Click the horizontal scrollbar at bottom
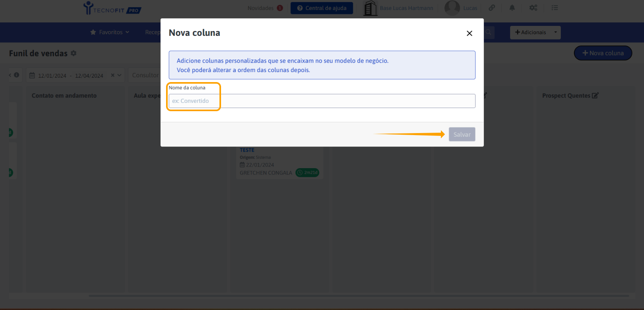The width and height of the screenshot is (644, 310). click(x=358, y=296)
